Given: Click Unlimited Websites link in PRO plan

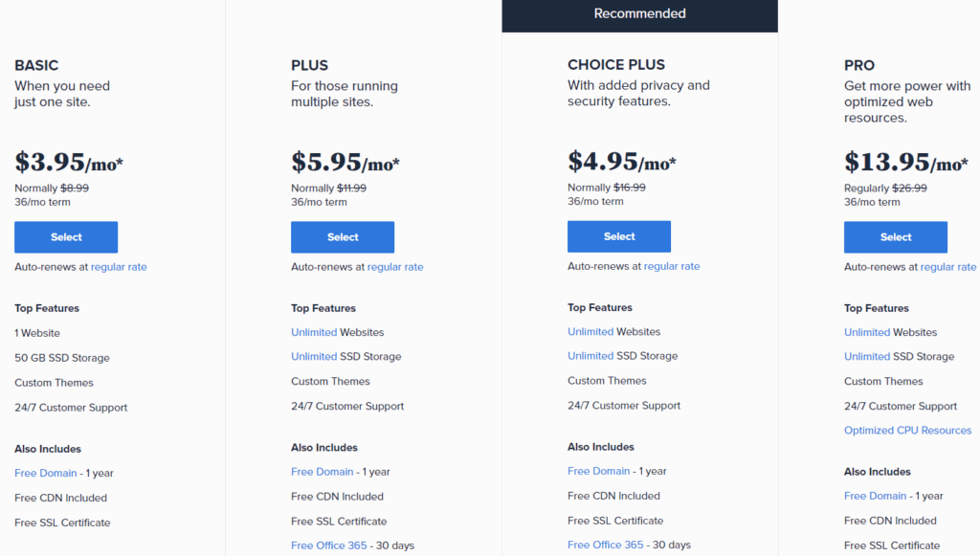Looking at the screenshot, I should [867, 332].
